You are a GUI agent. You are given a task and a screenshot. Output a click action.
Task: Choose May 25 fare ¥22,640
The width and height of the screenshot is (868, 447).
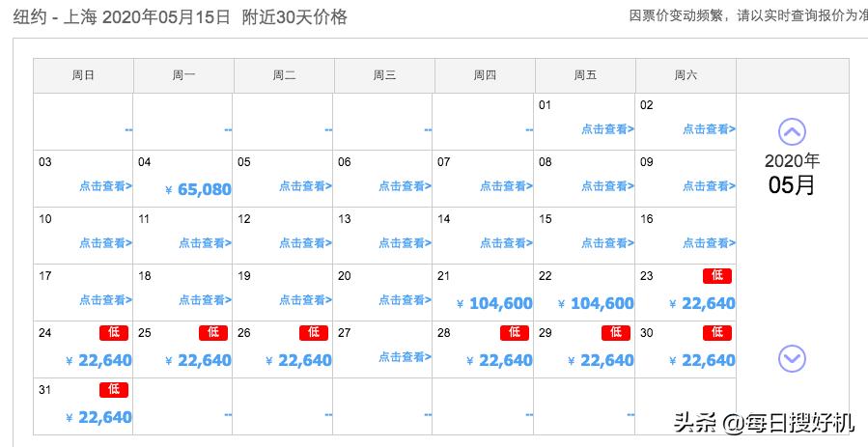click(198, 361)
